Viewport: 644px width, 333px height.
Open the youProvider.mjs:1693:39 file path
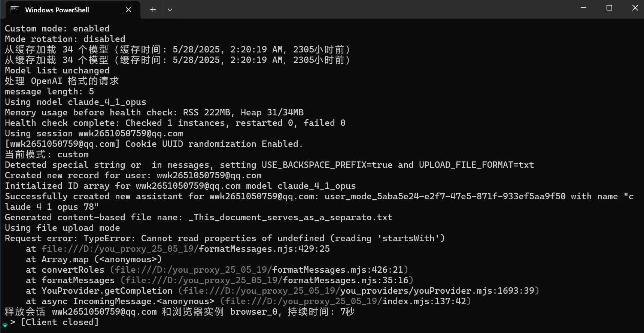358,291
